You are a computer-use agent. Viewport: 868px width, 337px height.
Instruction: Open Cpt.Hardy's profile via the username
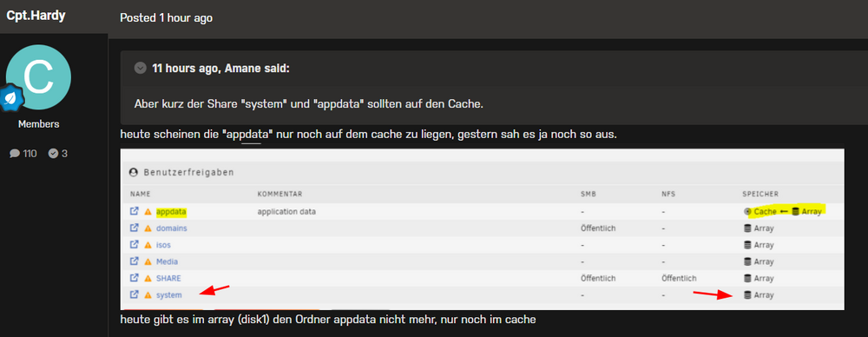pos(36,16)
